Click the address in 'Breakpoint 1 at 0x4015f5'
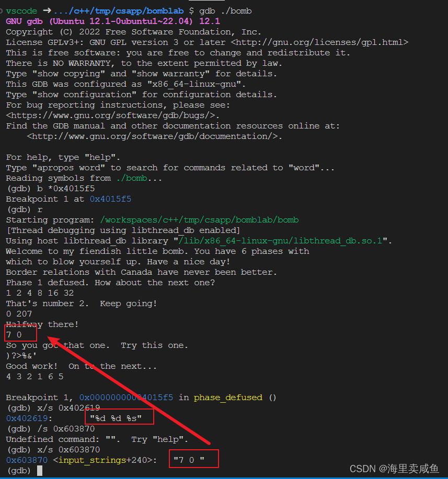The width and height of the screenshot is (448, 479). 110,199
